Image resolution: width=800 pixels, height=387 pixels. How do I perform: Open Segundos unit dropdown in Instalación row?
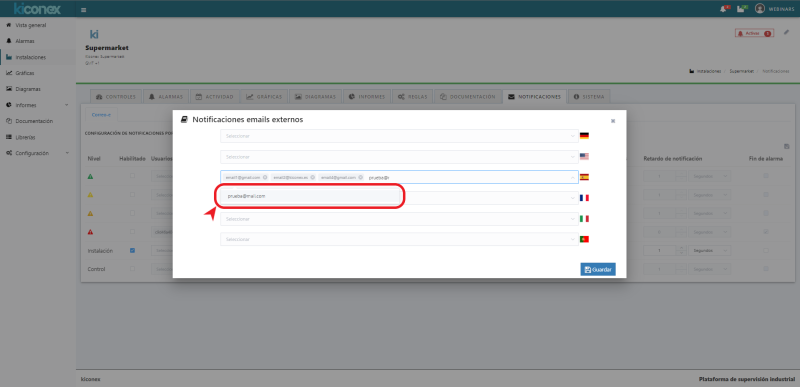tap(710, 251)
